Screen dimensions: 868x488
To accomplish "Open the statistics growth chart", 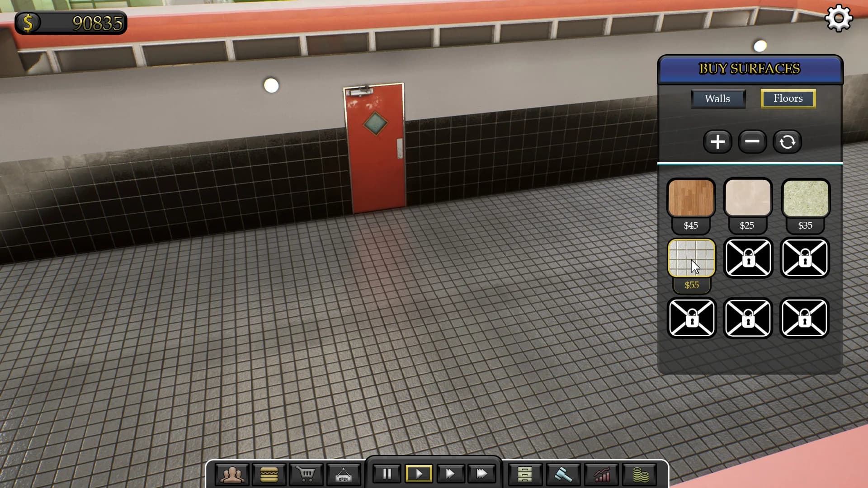I will (x=602, y=474).
